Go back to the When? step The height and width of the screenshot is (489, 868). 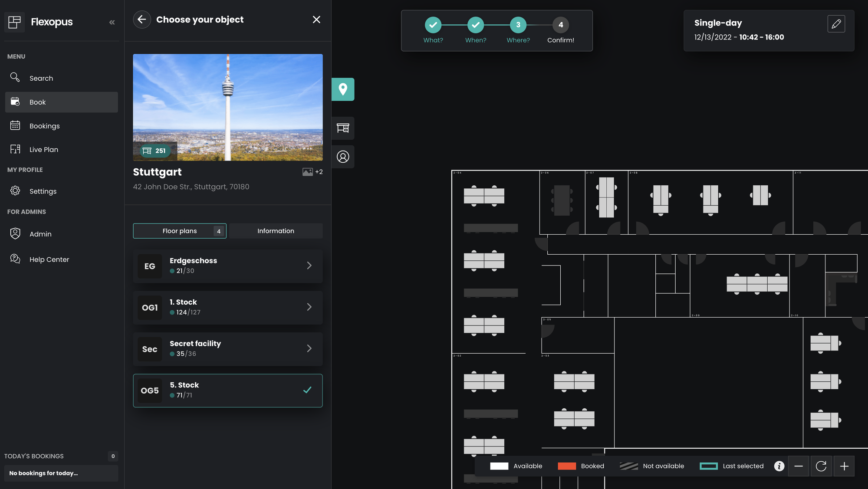point(476,25)
